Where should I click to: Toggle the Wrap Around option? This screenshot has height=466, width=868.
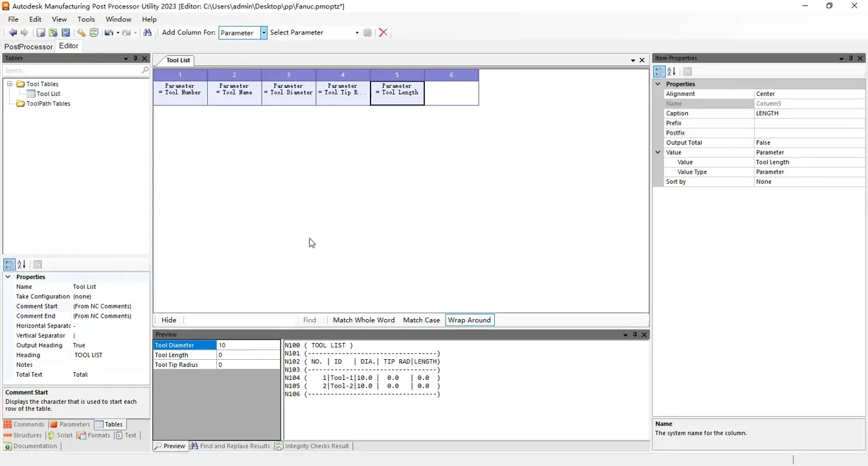click(x=469, y=320)
